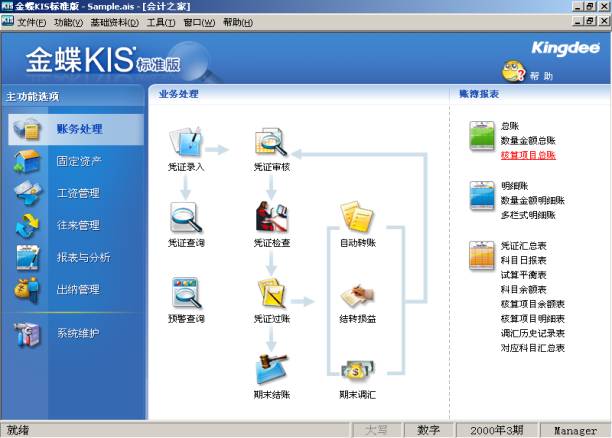Click the orange 凭证汇总表 report icon
Screen dimensions: 612x438
482,256
